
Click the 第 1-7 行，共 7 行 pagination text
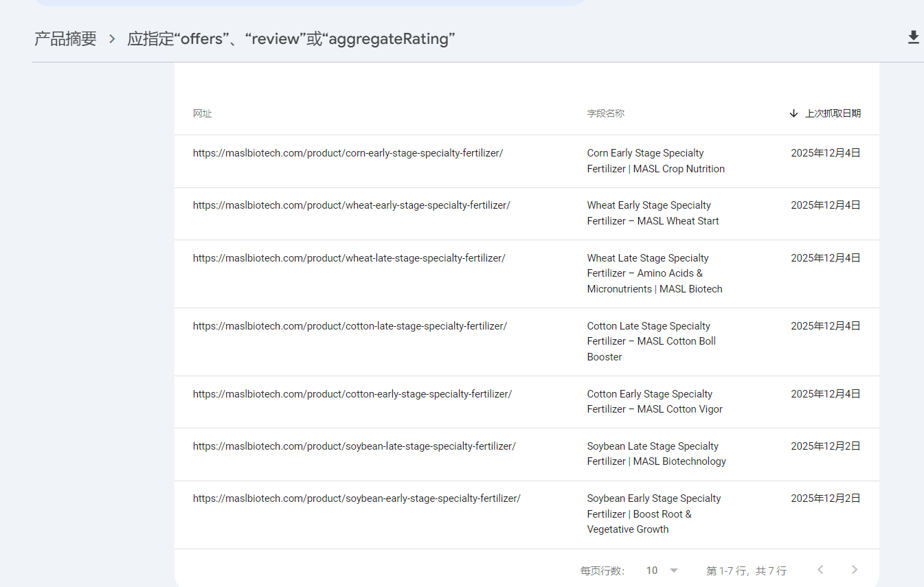click(x=747, y=571)
